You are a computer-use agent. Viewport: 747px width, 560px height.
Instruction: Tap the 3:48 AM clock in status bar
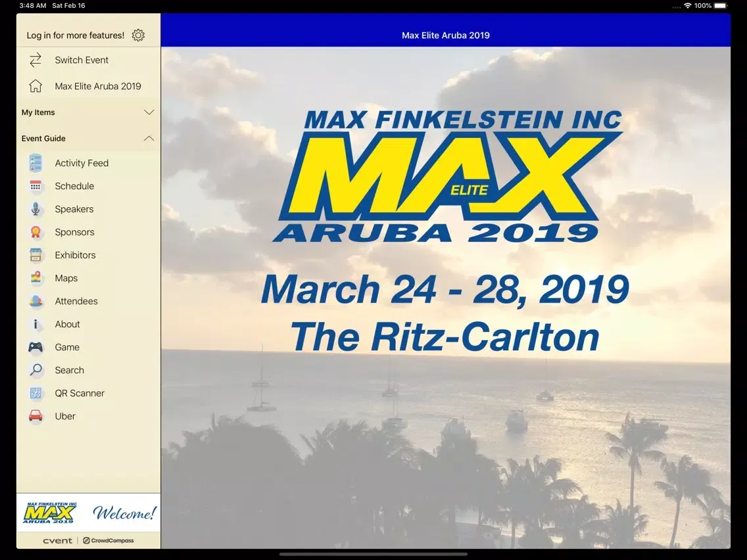33,6
